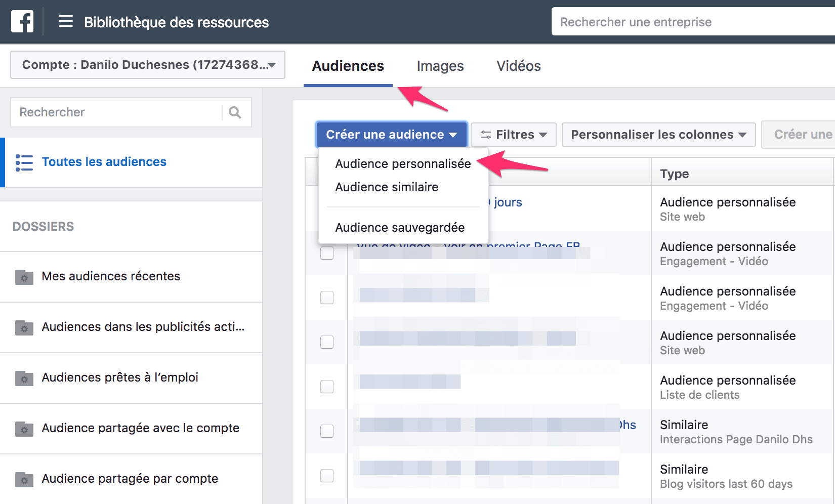Click the Bibliothèque des ressources title

point(176,22)
